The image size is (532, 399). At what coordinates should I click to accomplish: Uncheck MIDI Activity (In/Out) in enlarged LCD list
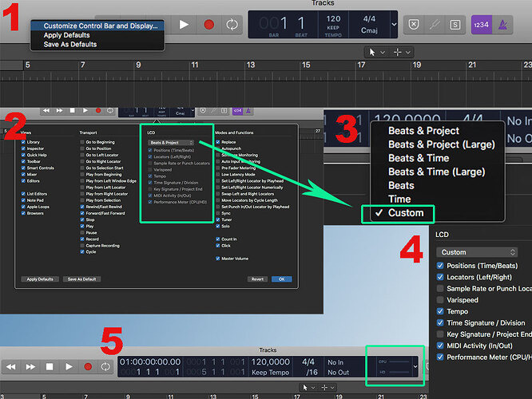(x=440, y=346)
